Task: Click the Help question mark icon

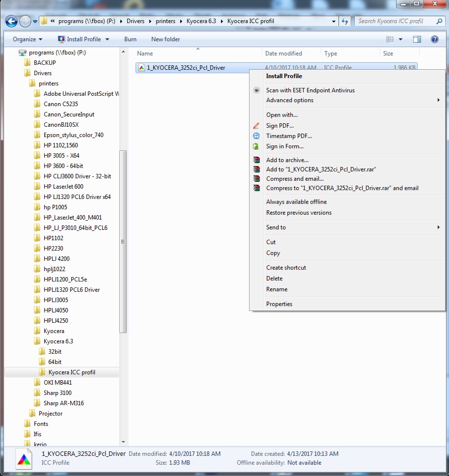Action: (x=434, y=39)
